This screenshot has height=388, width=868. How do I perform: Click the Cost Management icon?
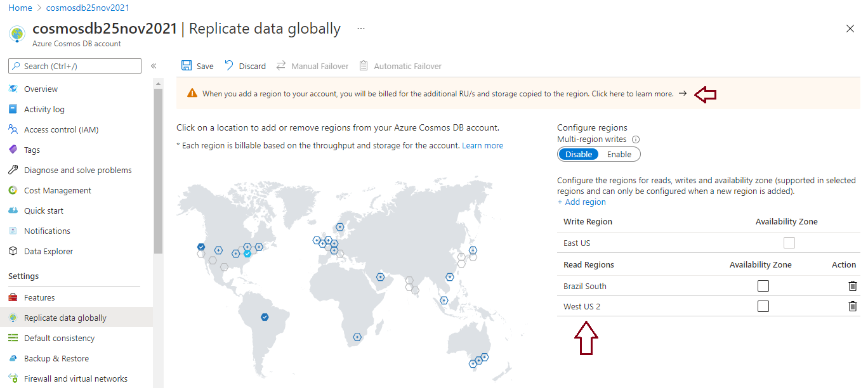[13, 190]
